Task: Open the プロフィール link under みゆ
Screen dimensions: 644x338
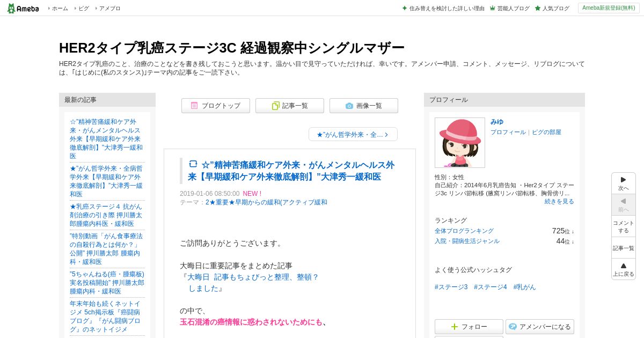Action: (508, 132)
